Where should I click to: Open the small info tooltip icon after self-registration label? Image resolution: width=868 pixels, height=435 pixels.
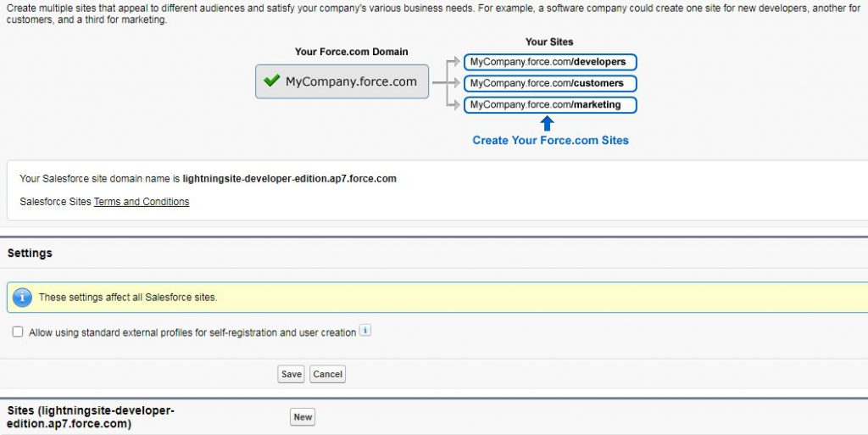365,332
